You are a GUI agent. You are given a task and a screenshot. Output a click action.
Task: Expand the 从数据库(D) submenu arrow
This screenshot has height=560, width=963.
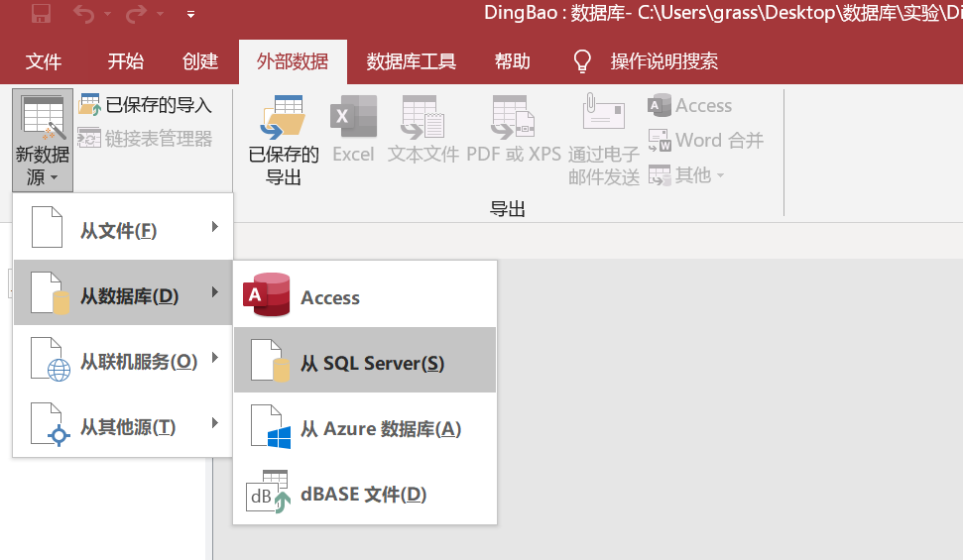click(x=215, y=291)
